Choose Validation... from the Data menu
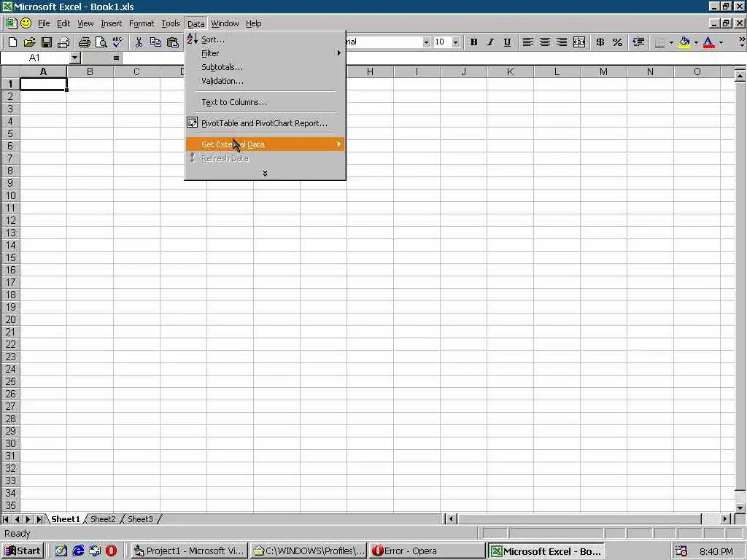747x560 pixels. (x=265, y=81)
